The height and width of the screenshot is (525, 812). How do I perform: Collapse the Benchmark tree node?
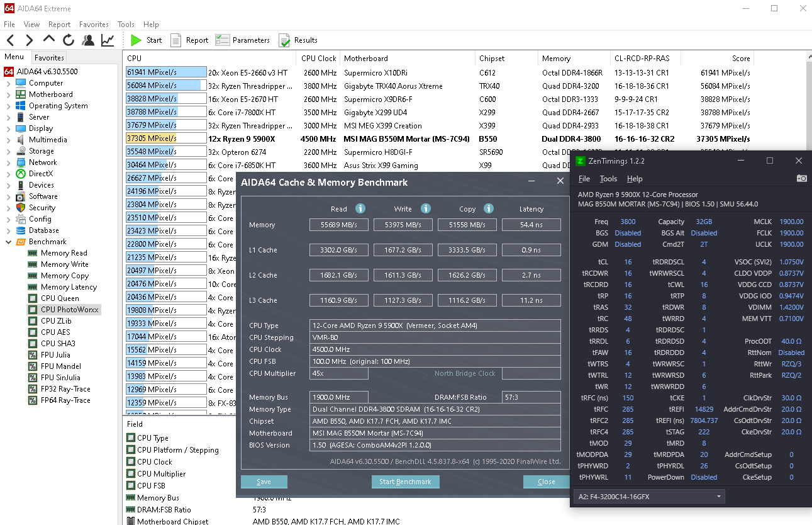tap(9, 242)
